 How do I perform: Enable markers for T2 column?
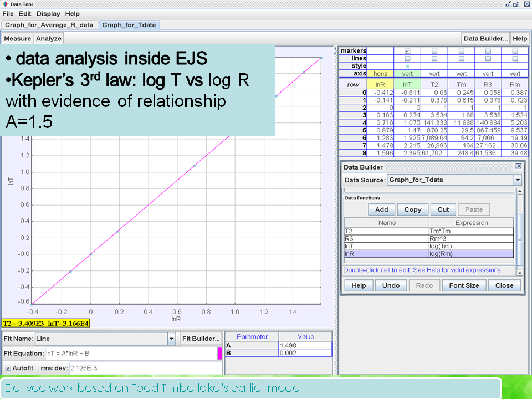(x=434, y=51)
